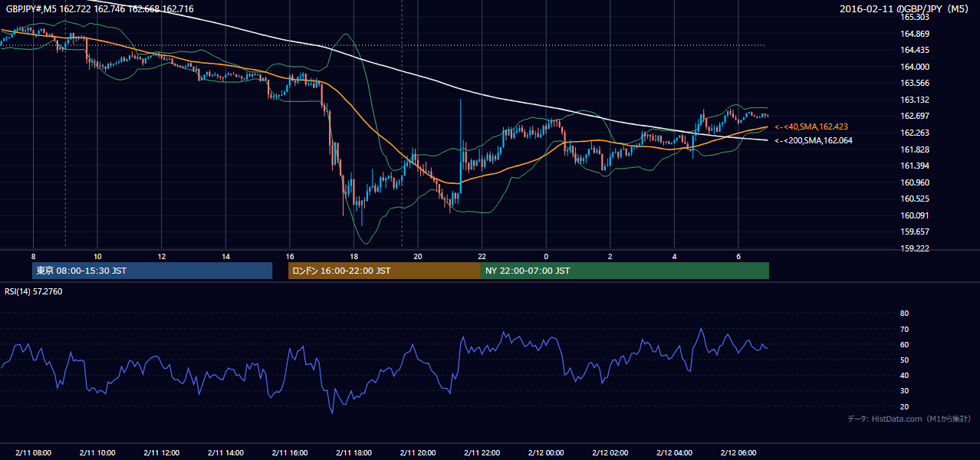Click the 164.000 price axis label

915,67
